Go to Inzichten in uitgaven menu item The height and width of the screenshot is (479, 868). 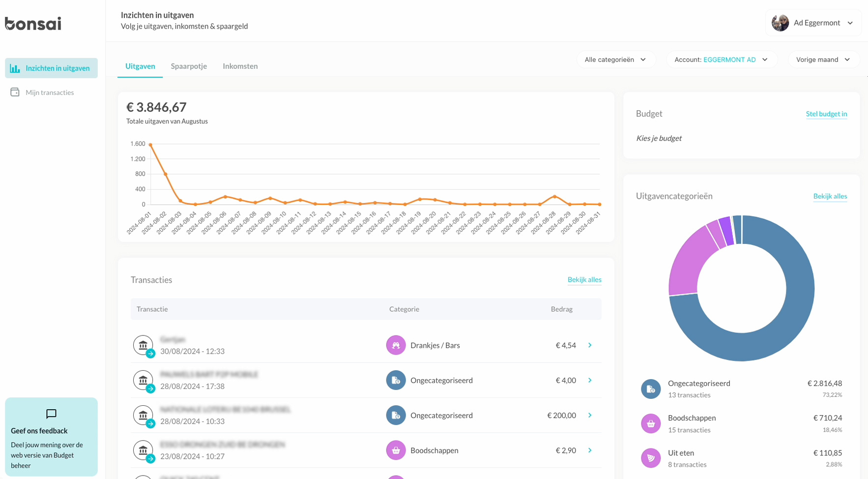(x=51, y=68)
